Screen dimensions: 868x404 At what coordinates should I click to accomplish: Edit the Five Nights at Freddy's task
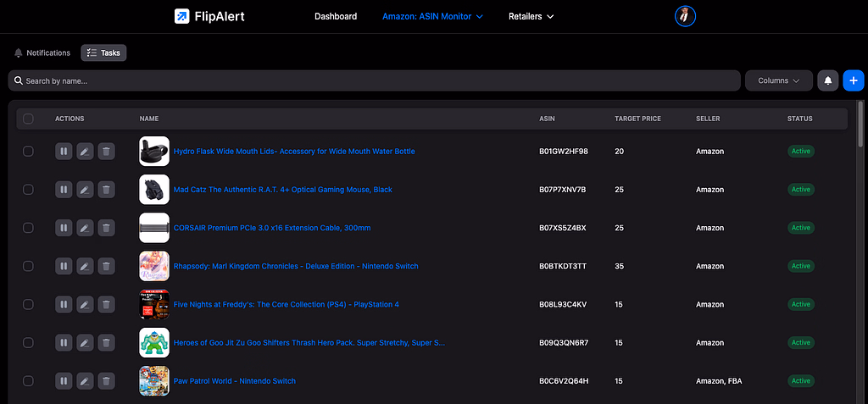(85, 304)
